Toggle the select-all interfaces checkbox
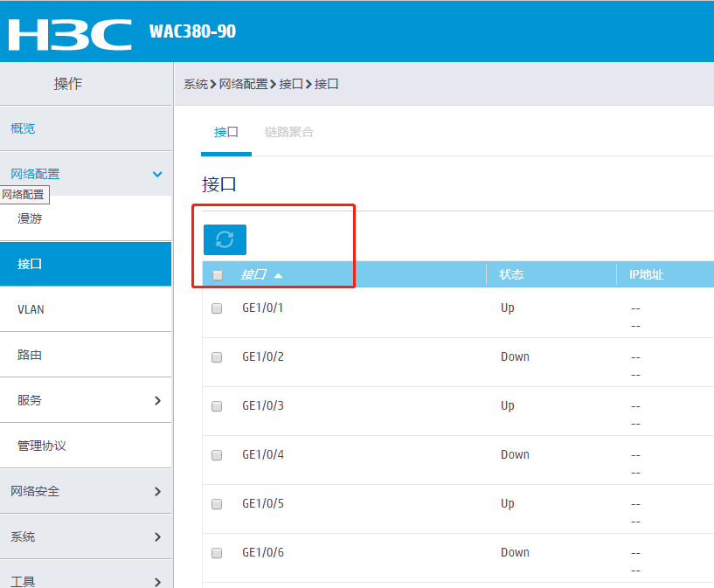Viewport: 714px width, 588px height. [218, 275]
